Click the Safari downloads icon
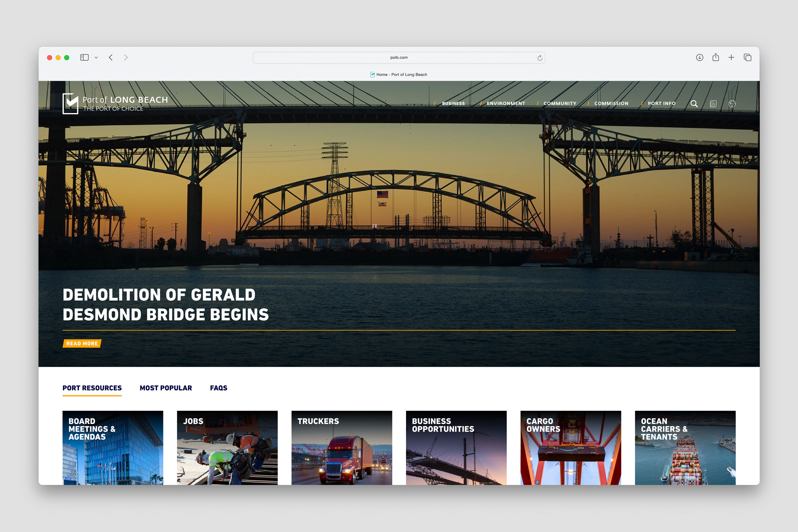798x532 pixels. (699, 57)
